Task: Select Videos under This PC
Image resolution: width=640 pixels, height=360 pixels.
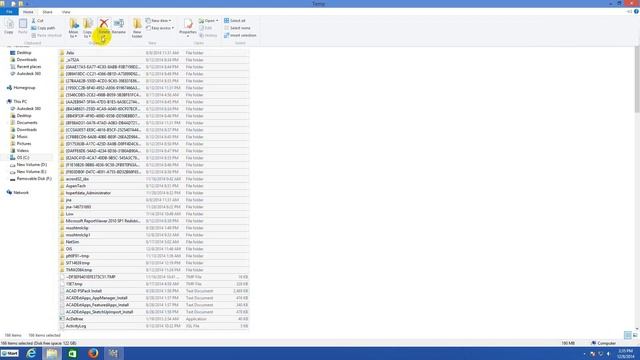Action: 19,151
